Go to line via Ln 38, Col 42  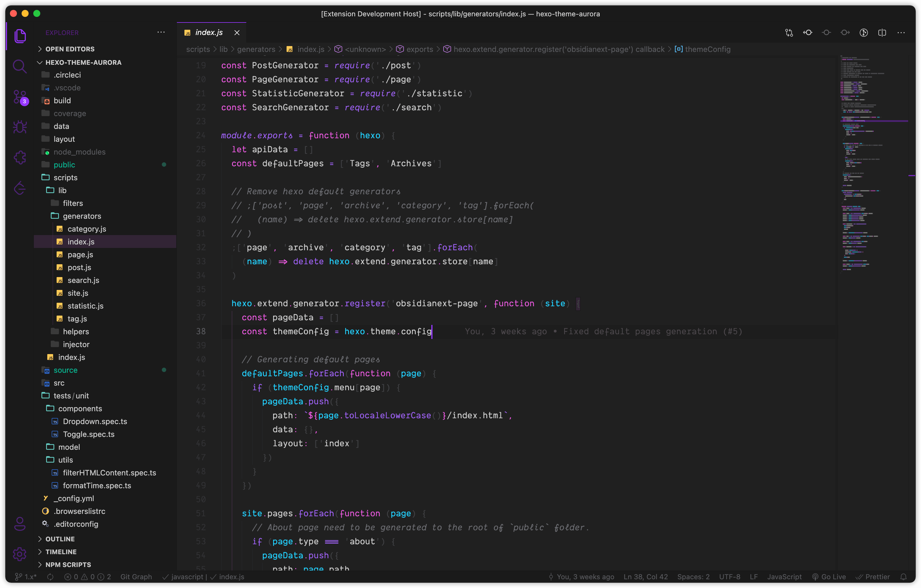coord(645,577)
